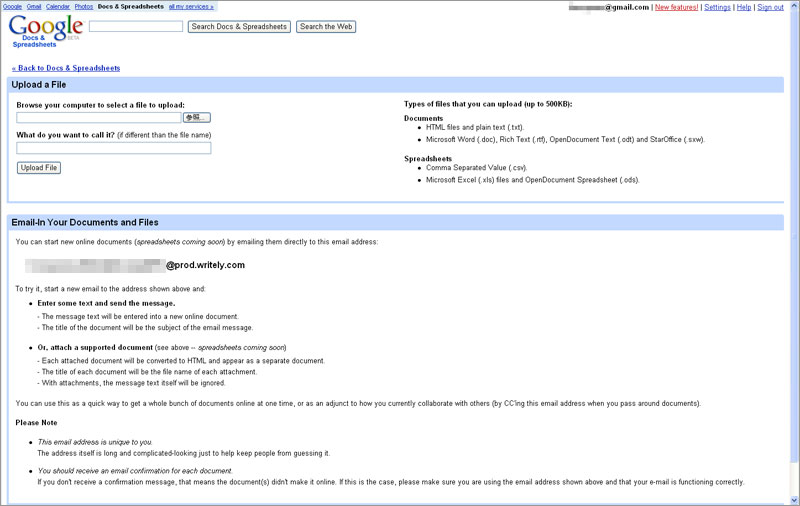Viewport: 800px width, 506px height.
Task: Click the 'Please Note' heading
Action: click(x=36, y=423)
